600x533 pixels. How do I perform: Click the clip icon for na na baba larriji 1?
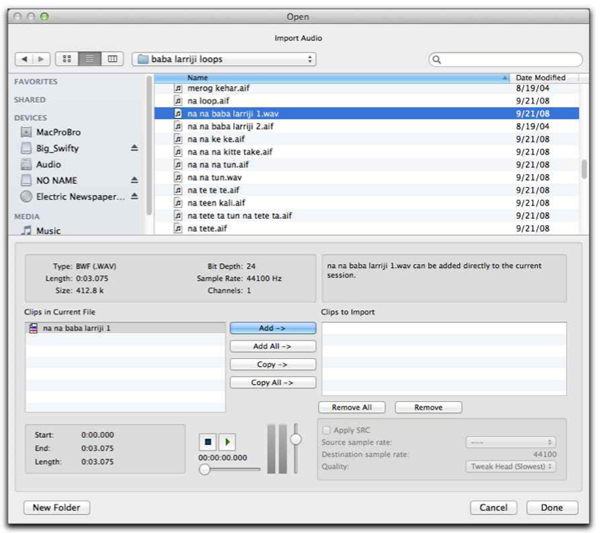pyautogui.click(x=33, y=328)
